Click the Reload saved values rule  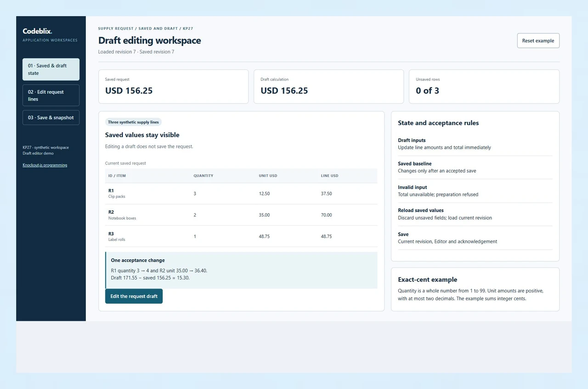[475, 214]
